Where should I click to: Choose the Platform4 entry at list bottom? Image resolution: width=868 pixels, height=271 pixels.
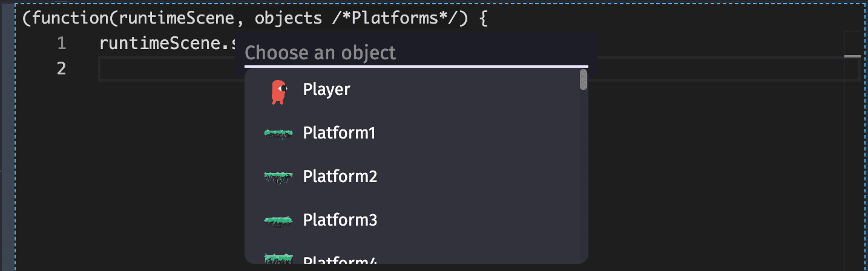click(x=340, y=260)
